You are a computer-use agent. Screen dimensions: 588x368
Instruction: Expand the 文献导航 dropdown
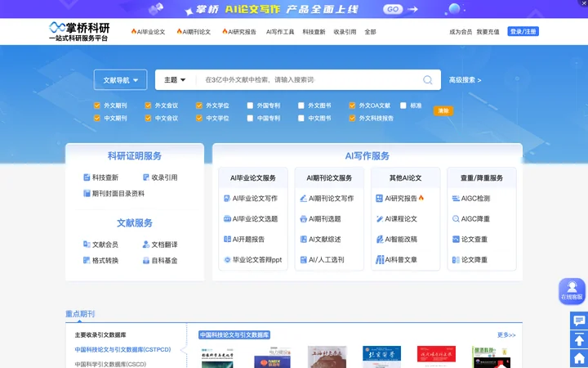click(120, 80)
